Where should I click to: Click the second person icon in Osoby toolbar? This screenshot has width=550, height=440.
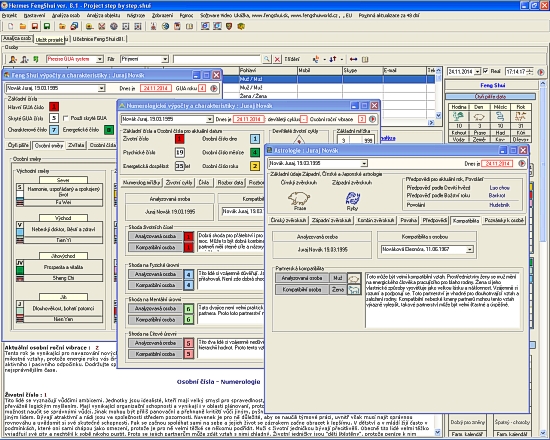pyautogui.click(x=24, y=59)
